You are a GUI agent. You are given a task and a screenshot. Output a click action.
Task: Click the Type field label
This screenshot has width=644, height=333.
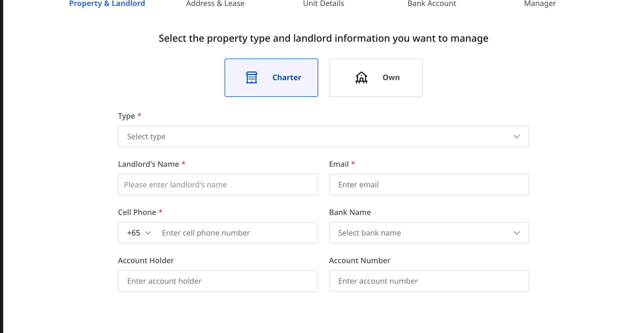pos(126,116)
